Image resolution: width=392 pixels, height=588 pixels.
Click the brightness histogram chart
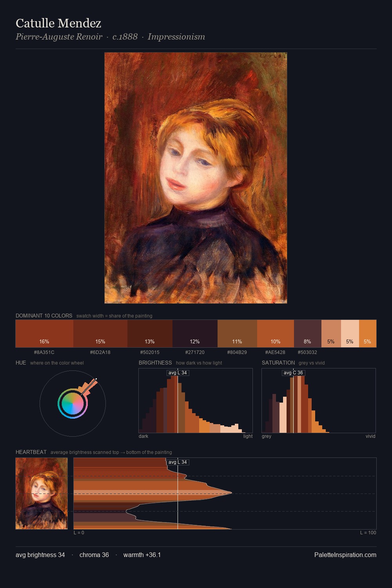click(x=196, y=401)
